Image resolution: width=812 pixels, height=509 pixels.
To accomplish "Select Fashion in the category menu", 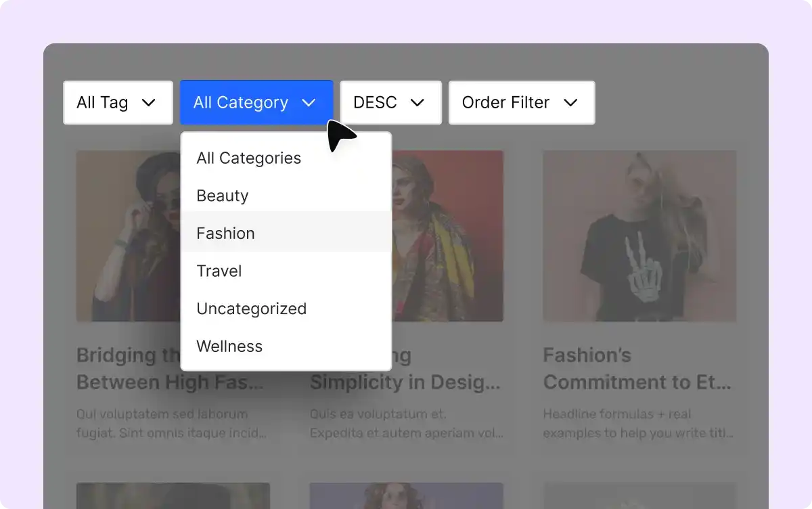I will 225,234.
